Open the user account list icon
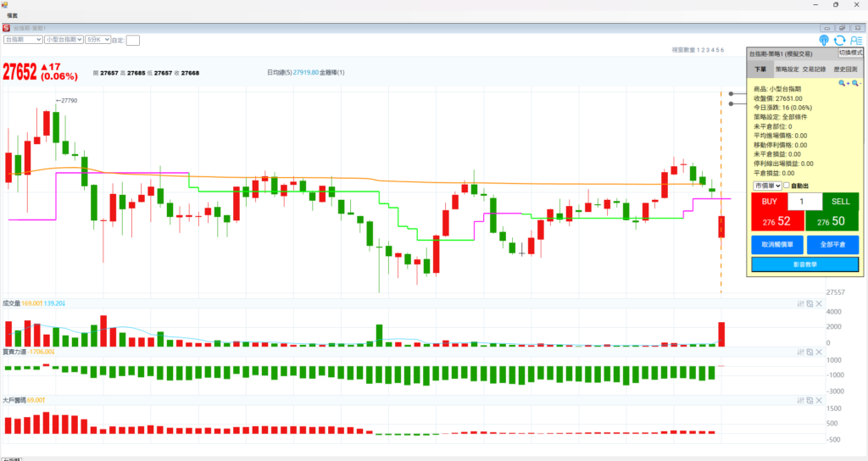The height and width of the screenshot is (461, 868). [855, 40]
